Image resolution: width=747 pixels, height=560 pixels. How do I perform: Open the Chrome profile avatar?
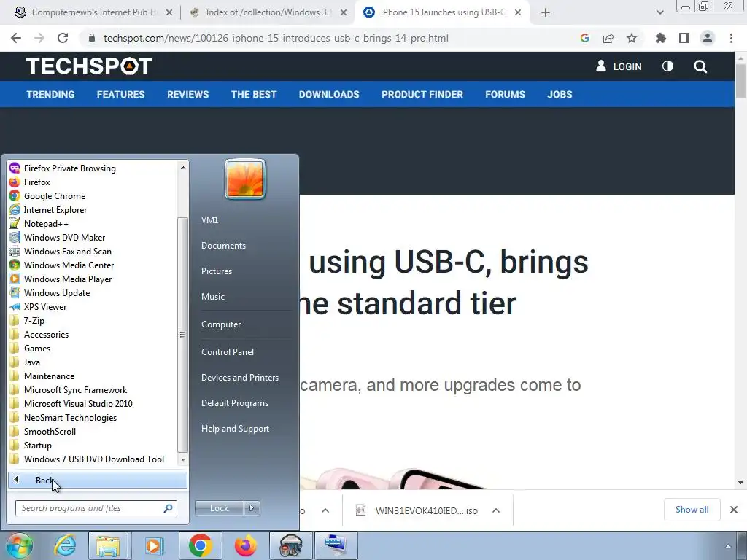click(x=708, y=38)
